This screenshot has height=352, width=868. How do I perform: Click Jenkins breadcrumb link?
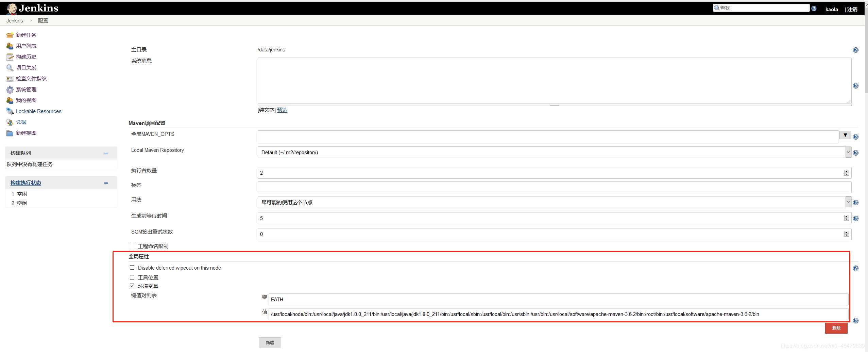(x=15, y=21)
